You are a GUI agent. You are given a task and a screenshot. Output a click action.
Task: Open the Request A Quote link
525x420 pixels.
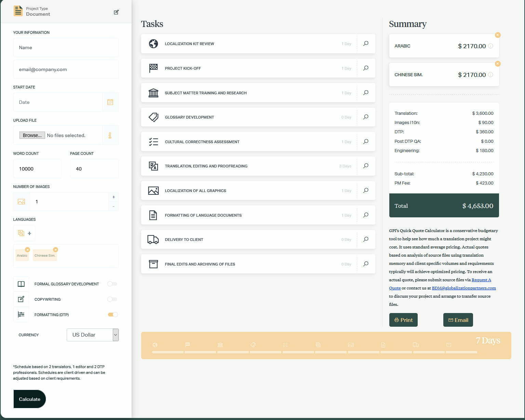pos(481,280)
